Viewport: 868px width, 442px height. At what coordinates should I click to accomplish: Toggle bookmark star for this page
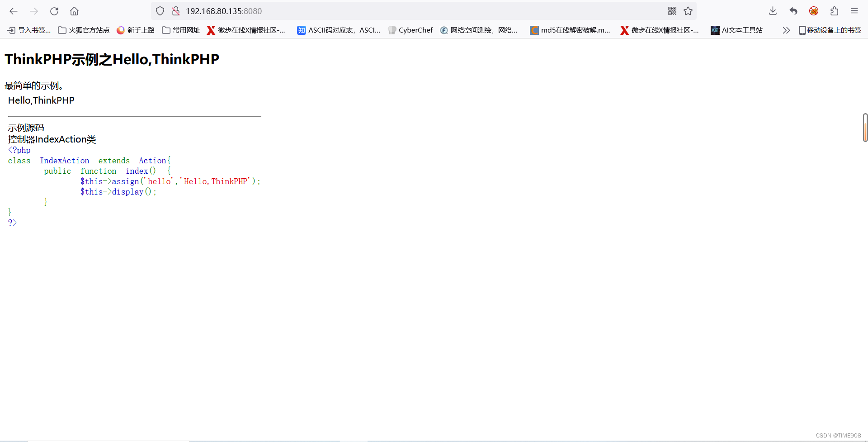pos(688,11)
